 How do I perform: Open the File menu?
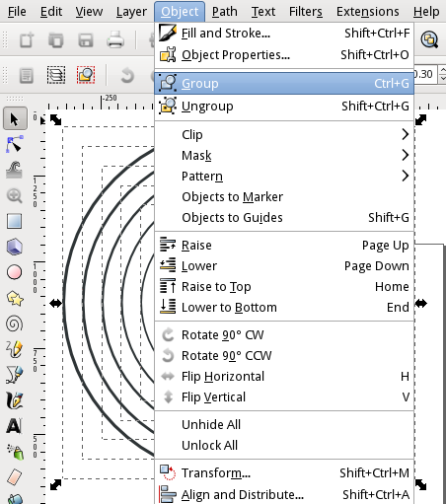click(x=17, y=12)
